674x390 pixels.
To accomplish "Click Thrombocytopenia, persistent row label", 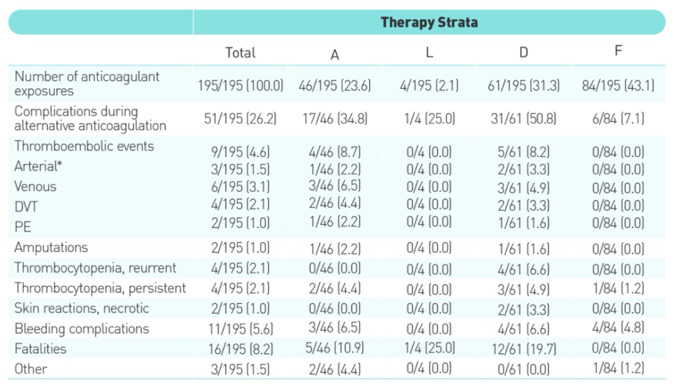I will [100, 288].
